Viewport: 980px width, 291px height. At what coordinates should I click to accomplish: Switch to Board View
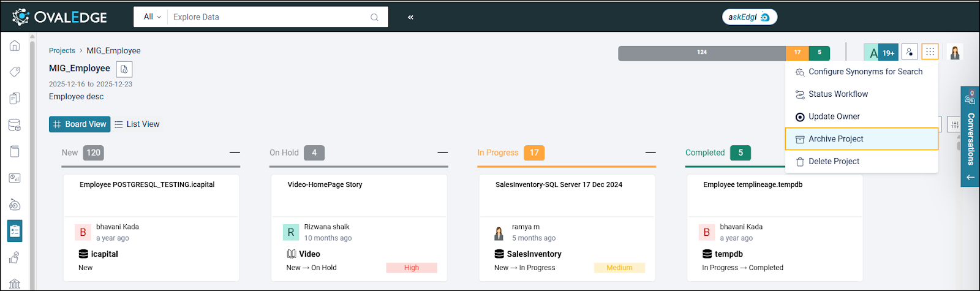click(x=80, y=124)
